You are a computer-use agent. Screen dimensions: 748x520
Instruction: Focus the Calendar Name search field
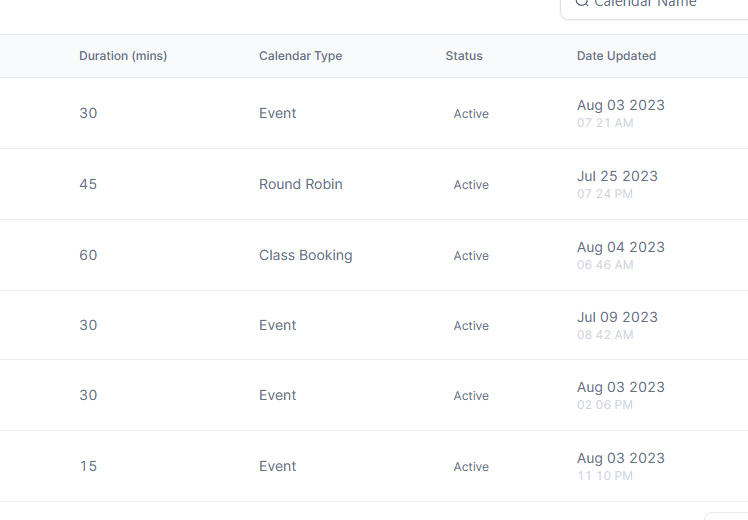(654, 5)
